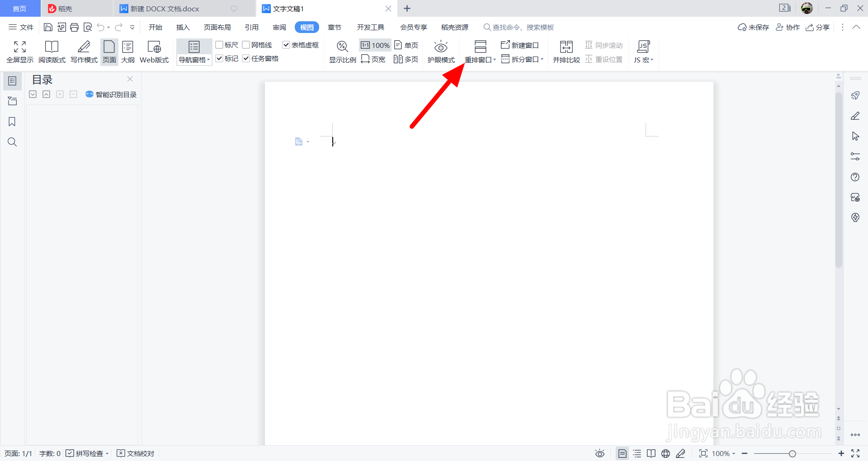Screen dimensions: 868x461
Task: Set zoom to 100% button
Action: 375,45
